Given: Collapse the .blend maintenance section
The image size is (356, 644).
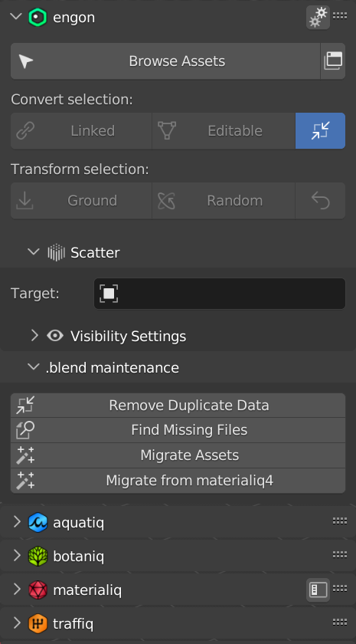Looking at the screenshot, I should pos(34,367).
